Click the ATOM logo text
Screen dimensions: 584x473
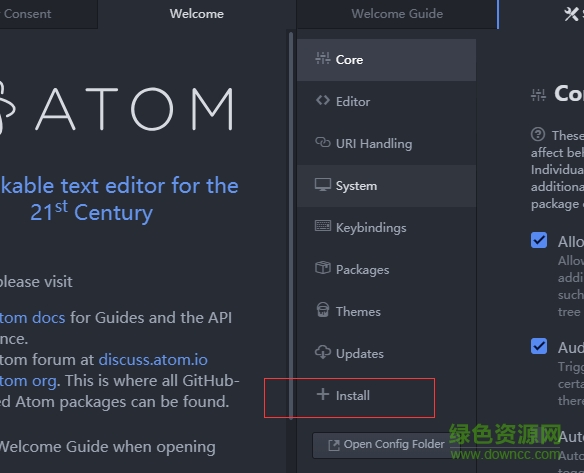pos(135,109)
